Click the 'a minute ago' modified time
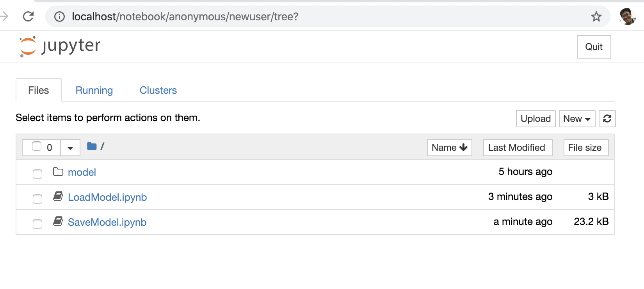 pos(523,221)
